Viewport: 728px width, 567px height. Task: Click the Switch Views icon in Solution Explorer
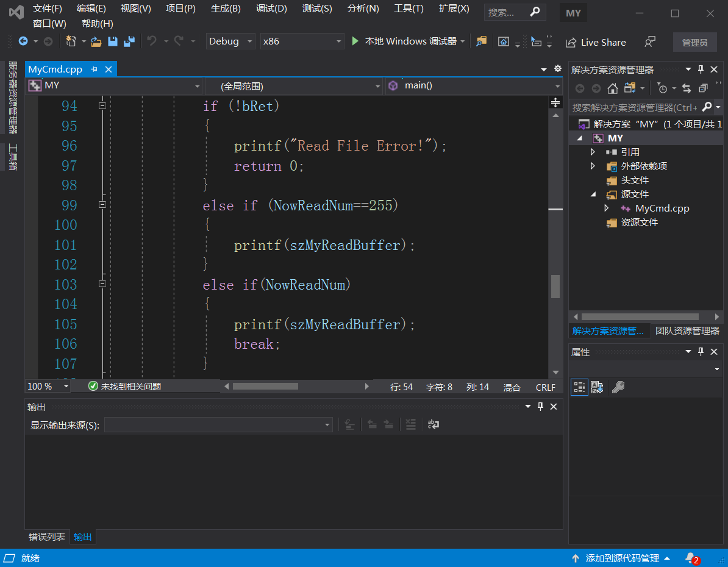pos(630,88)
